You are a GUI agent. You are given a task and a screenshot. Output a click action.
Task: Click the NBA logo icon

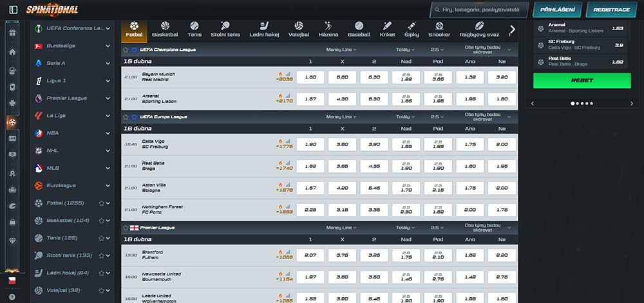[39, 133]
